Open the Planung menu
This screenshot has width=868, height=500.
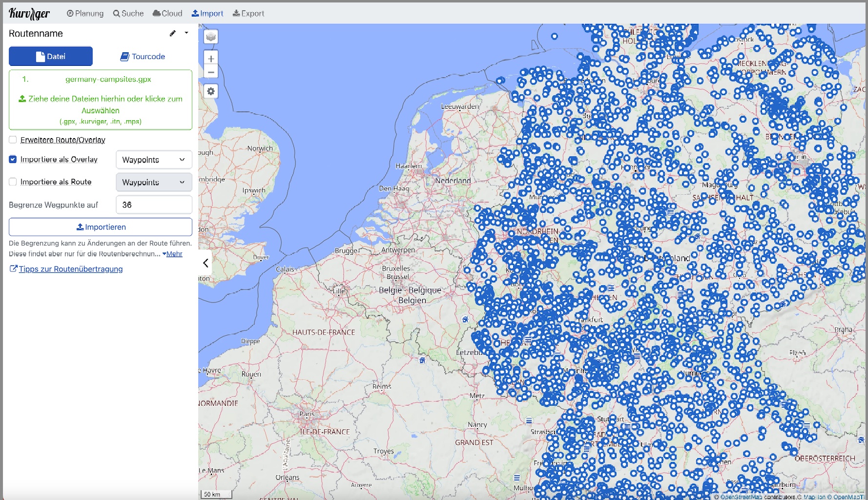tap(85, 13)
